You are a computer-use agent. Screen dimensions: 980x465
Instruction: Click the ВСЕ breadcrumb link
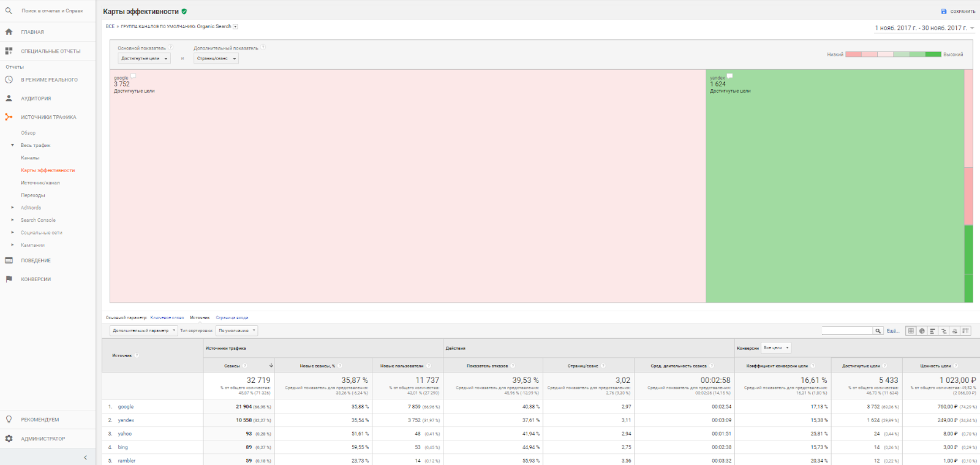click(110, 26)
